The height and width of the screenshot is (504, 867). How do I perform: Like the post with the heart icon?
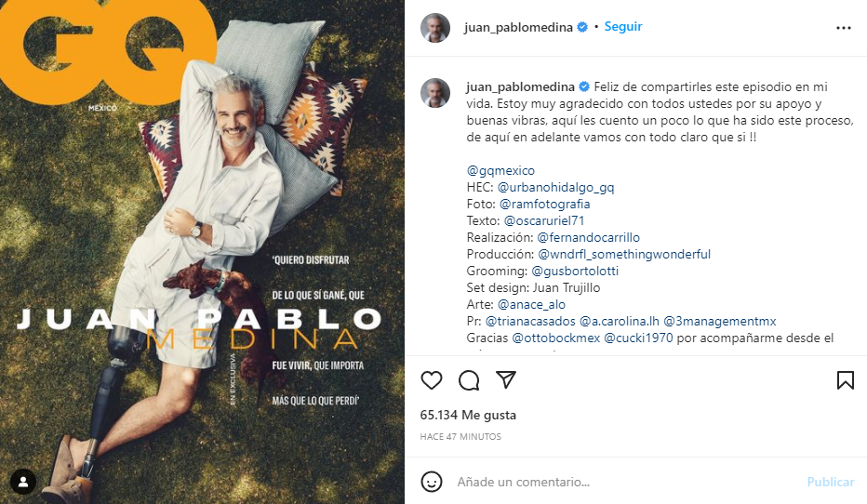432,380
